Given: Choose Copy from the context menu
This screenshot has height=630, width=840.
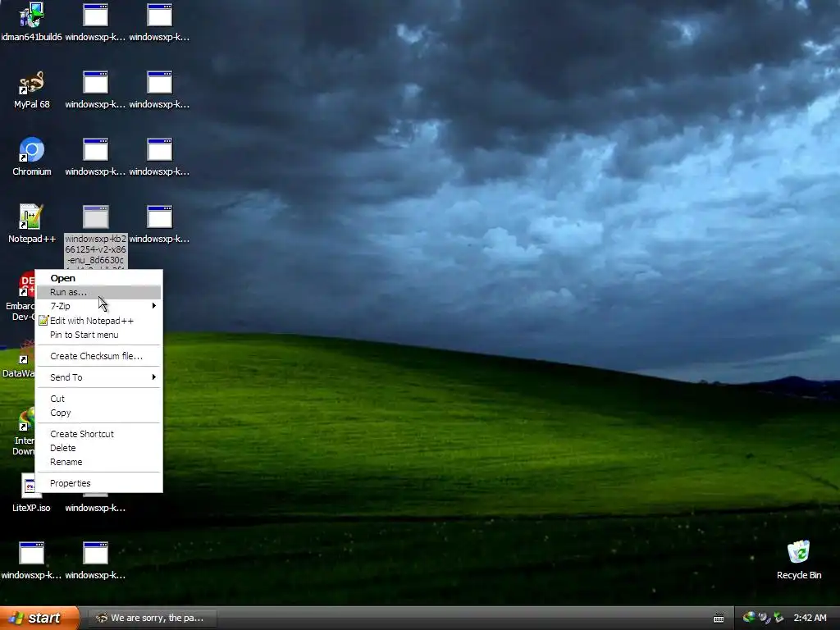Looking at the screenshot, I should 98,413.
